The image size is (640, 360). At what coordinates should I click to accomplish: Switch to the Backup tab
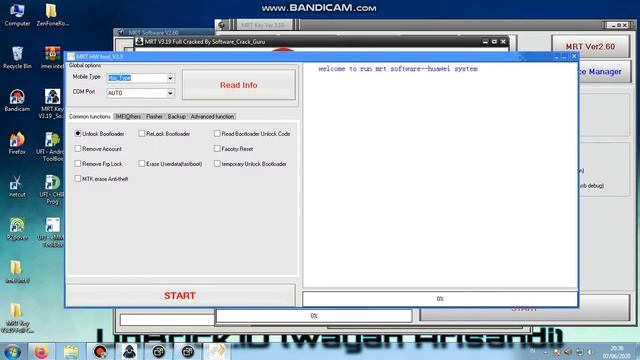(176, 116)
